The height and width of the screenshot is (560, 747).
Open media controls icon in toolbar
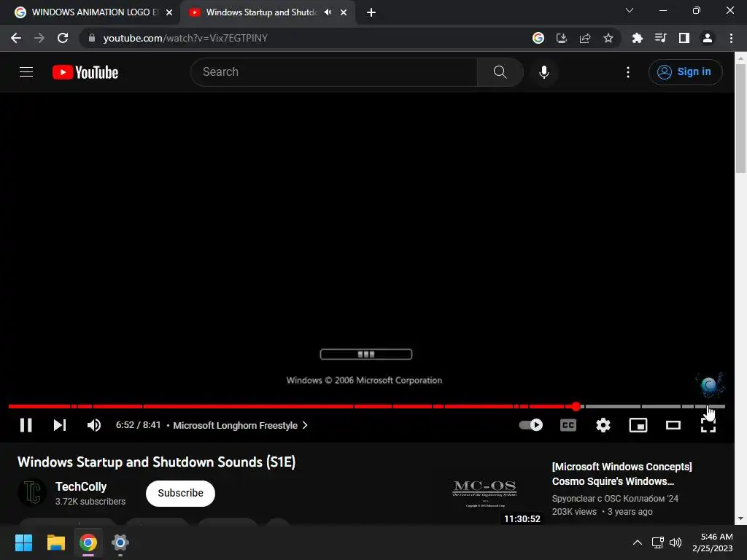pos(660,38)
